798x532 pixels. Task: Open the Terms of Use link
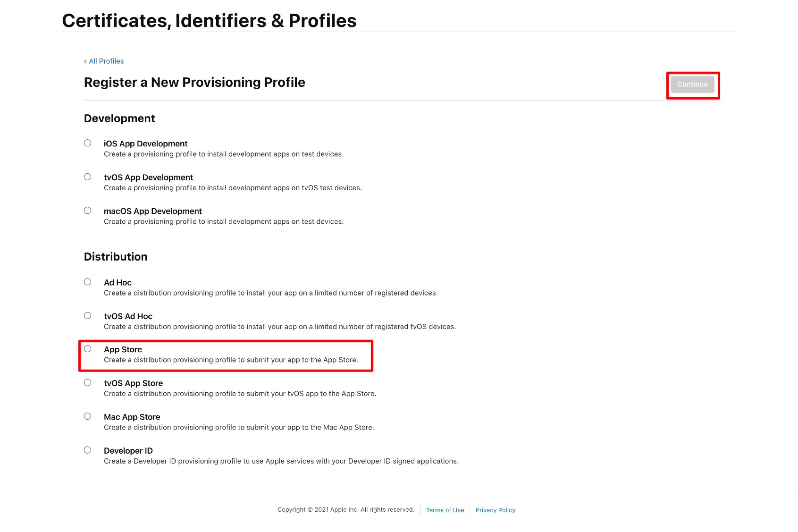click(445, 510)
